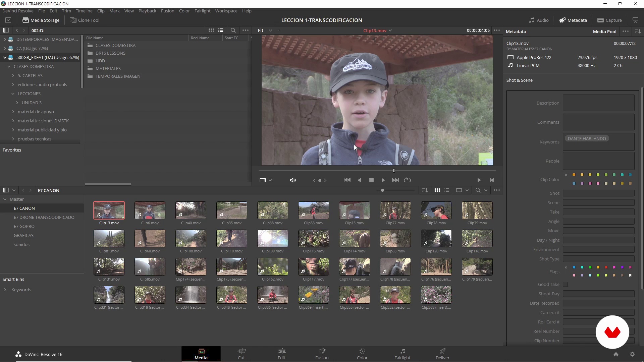Go to the Deliver page
644x362 pixels.
443,354
